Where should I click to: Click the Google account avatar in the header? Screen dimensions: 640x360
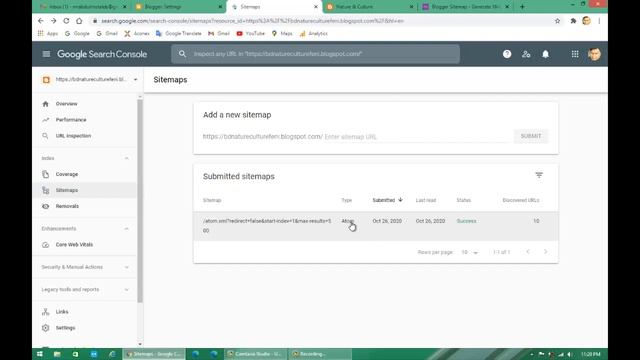(594, 54)
